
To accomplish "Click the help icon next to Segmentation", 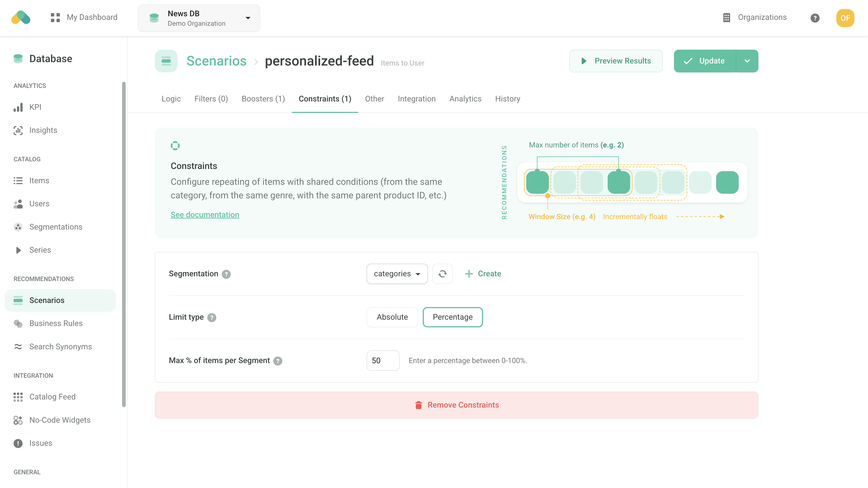I will (226, 274).
